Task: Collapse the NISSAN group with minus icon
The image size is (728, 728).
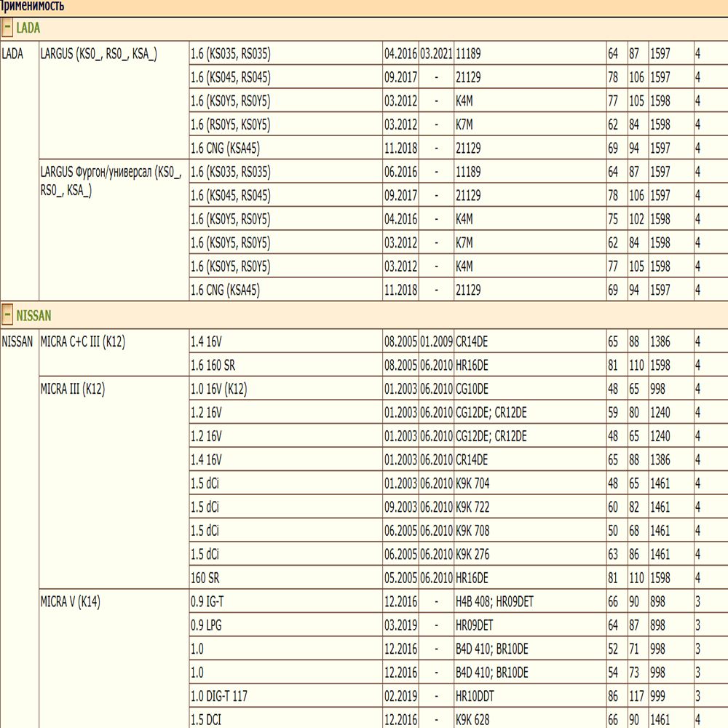Action: point(7,316)
